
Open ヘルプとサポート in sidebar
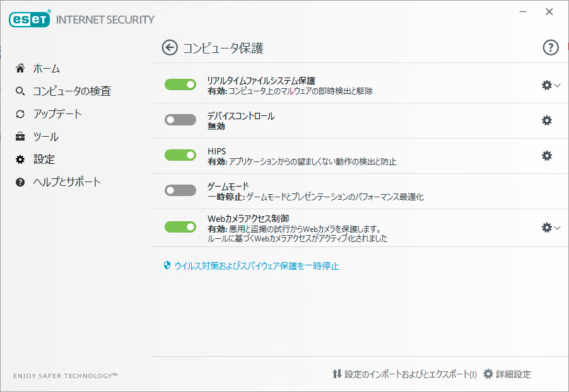point(67,182)
